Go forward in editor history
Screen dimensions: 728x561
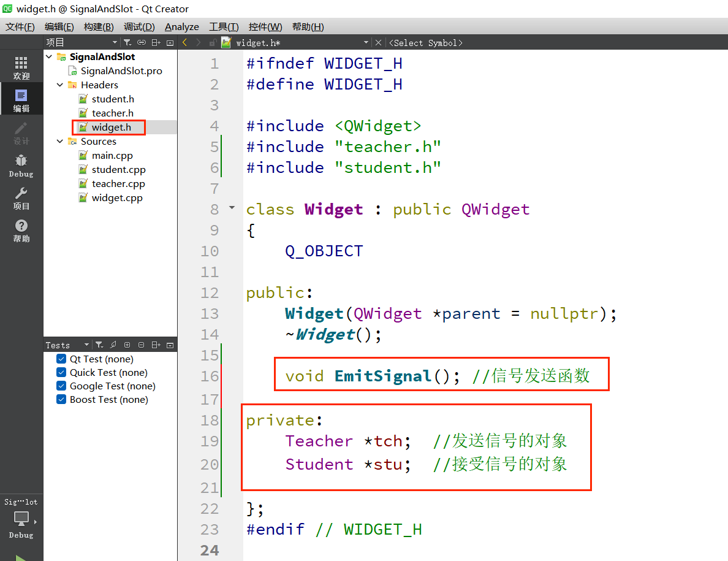click(x=199, y=43)
